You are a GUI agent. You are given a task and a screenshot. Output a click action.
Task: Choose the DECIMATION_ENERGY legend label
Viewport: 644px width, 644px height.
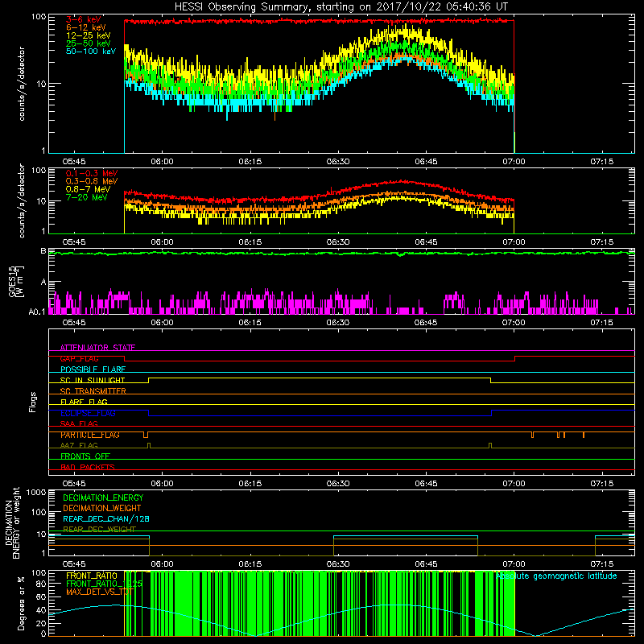103,497
